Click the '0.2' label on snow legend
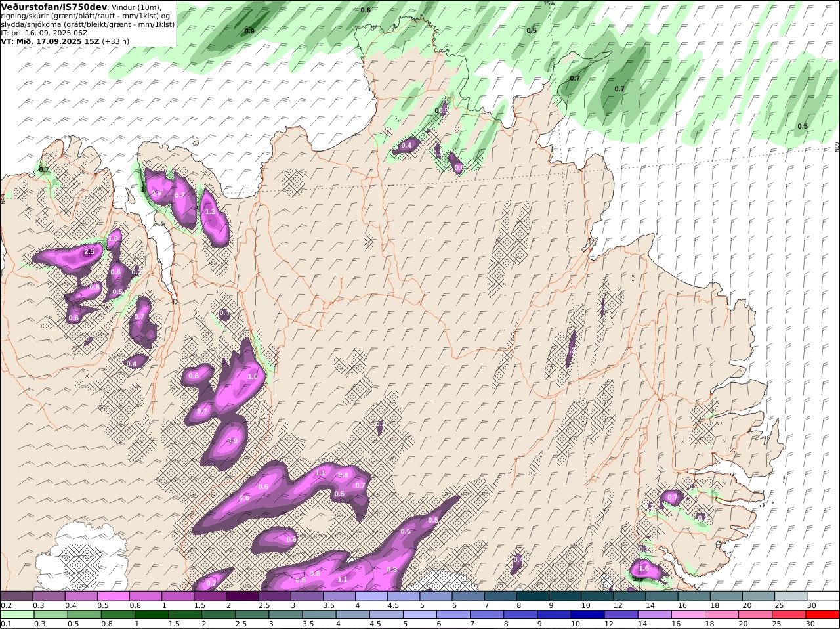Screen dimensions: 840x629 click(x=6, y=605)
